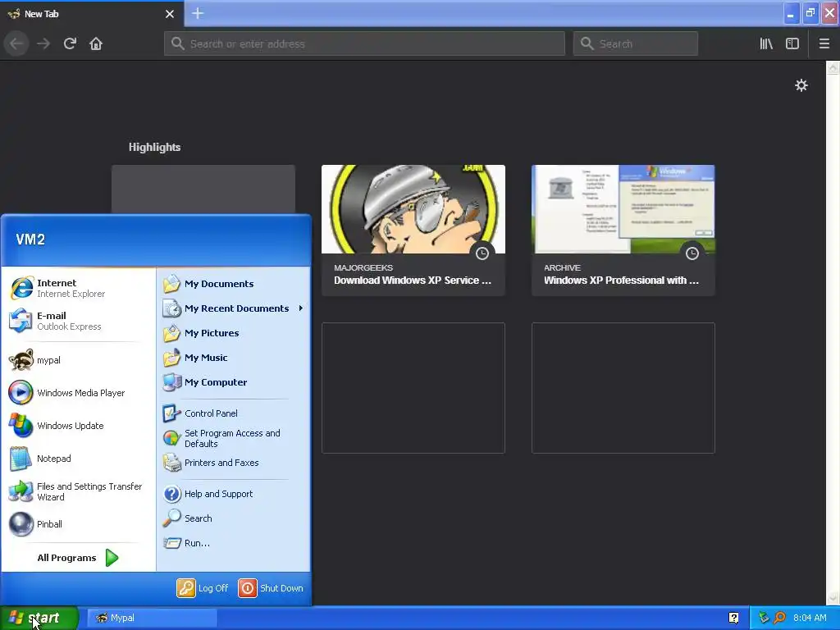Open the My Documents folder
This screenshot has width=840, height=630.
click(233, 284)
